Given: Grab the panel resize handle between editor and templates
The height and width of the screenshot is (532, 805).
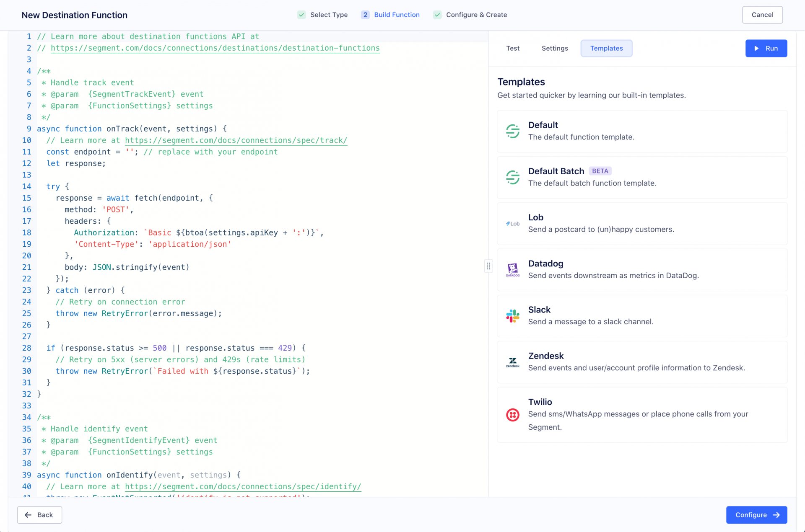Looking at the screenshot, I should click(488, 266).
